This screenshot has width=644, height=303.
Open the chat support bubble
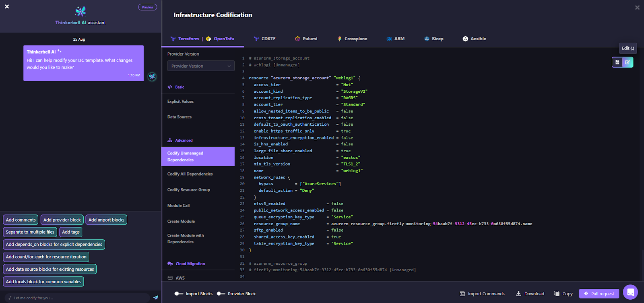(x=630, y=292)
